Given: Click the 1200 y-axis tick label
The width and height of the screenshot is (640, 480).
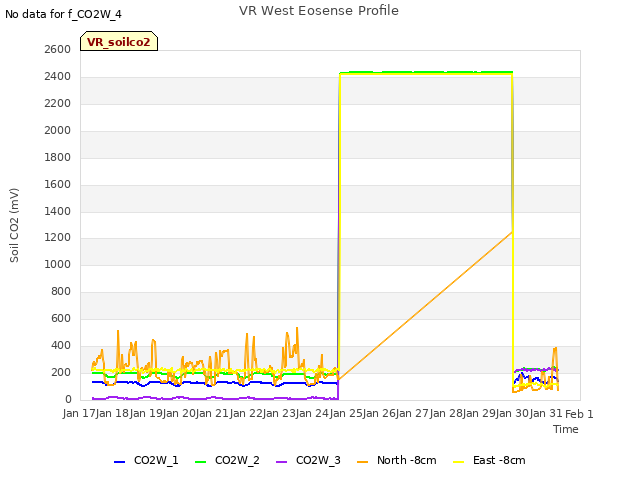Looking at the screenshot, I should pyautogui.click(x=58, y=238).
